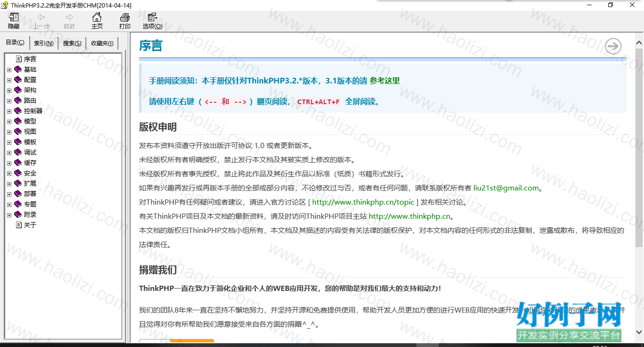The image size is (644, 347).
Task: Expand the 路由 tree node
Action: click(x=9, y=101)
